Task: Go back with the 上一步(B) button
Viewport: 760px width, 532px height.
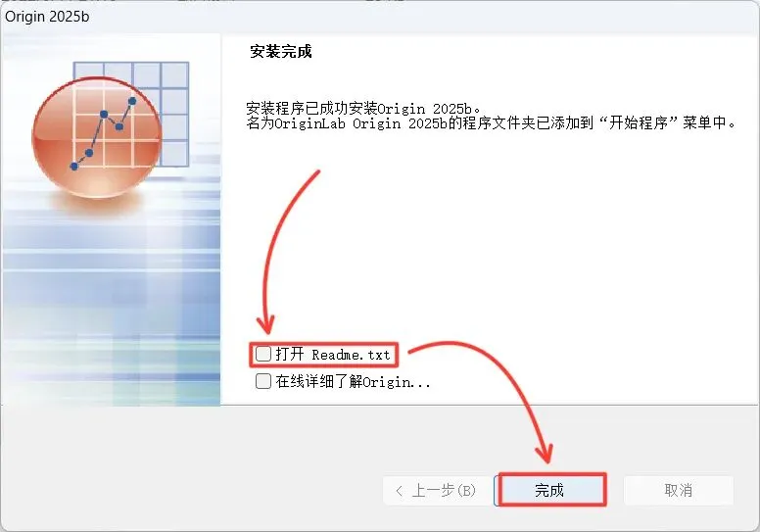Action: click(x=437, y=491)
